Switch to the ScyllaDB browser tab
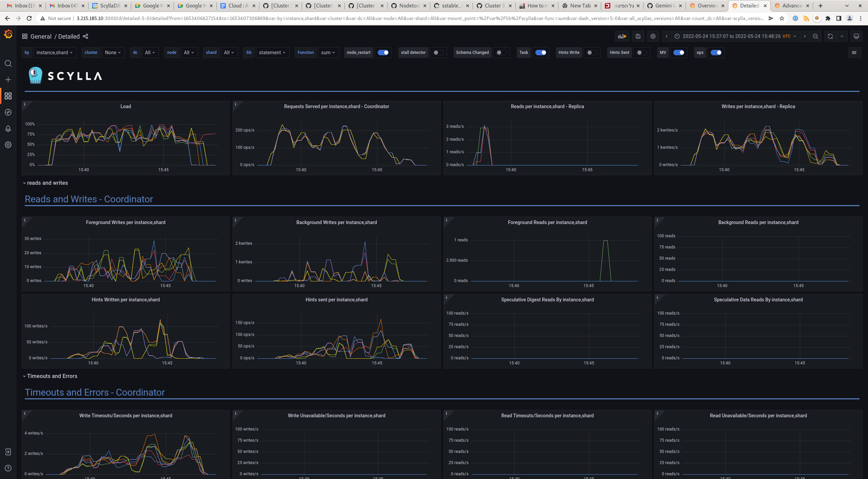 (108, 5)
